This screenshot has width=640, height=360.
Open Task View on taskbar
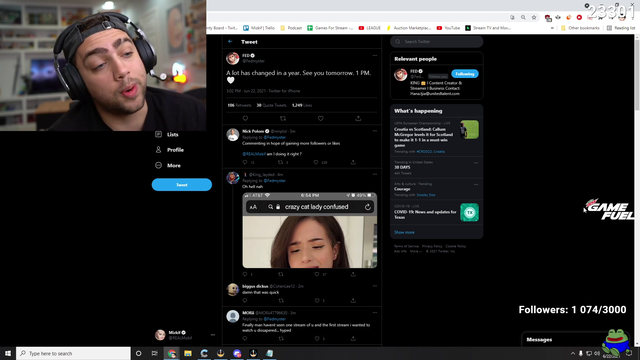pos(155,353)
